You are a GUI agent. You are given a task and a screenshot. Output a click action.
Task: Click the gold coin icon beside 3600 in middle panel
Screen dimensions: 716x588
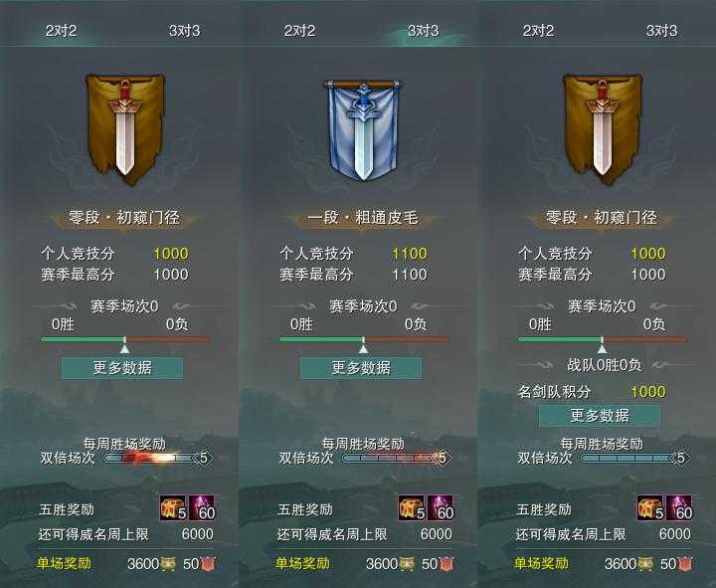406,564
